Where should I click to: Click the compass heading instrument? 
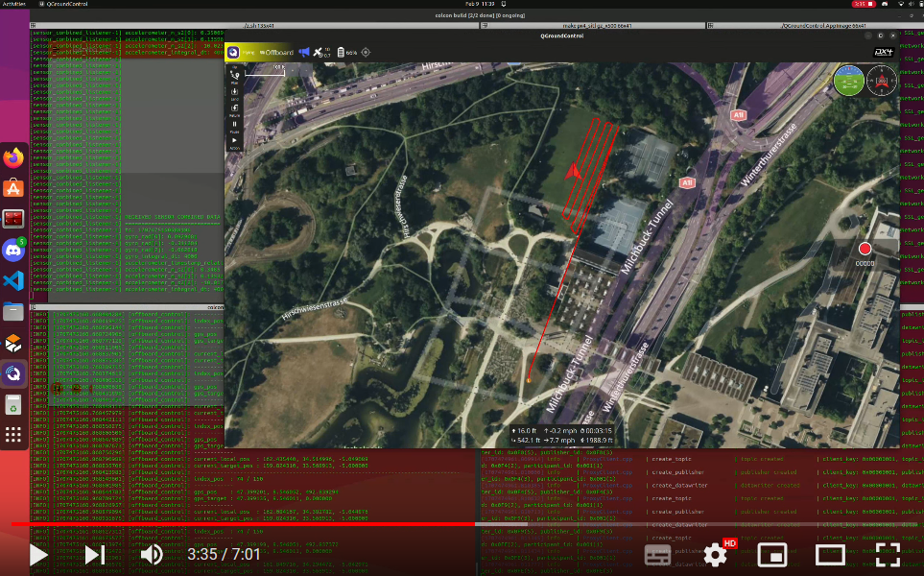click(x=882, y=81)
